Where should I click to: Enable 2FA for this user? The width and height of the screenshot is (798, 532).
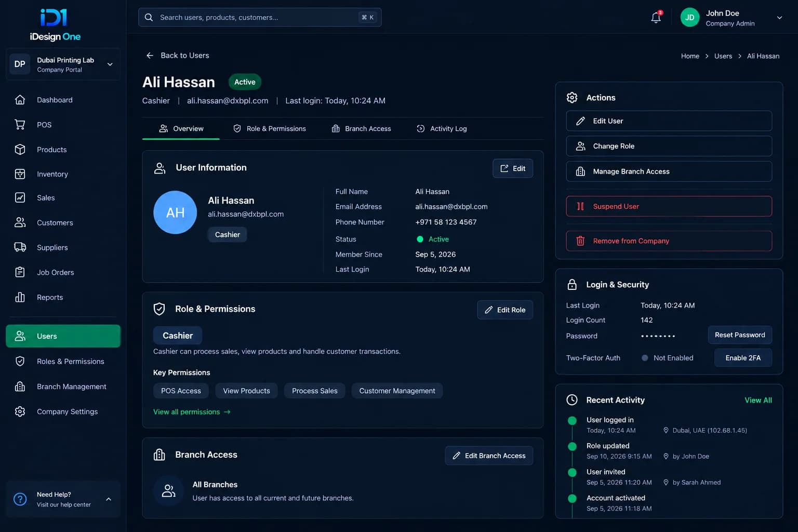click(743, 358)
